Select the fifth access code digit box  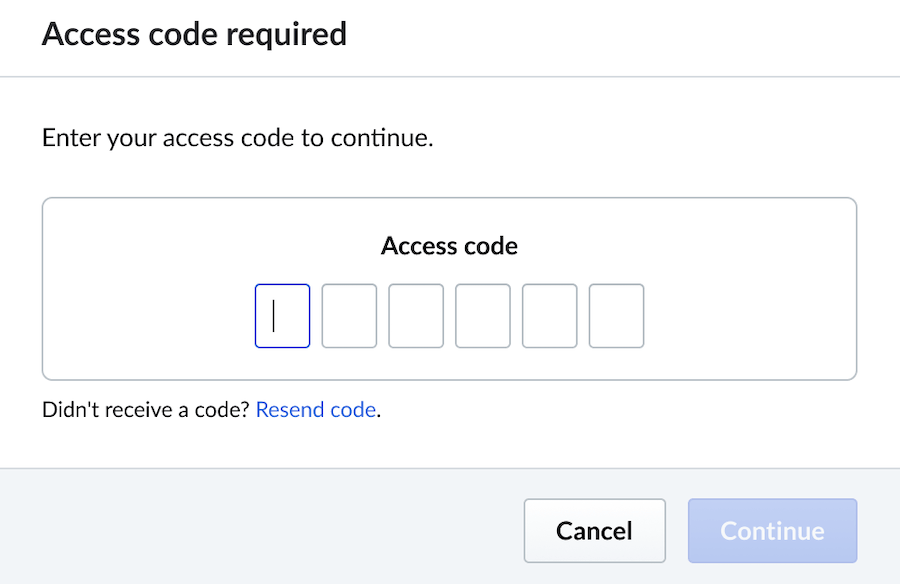point(550,316)
